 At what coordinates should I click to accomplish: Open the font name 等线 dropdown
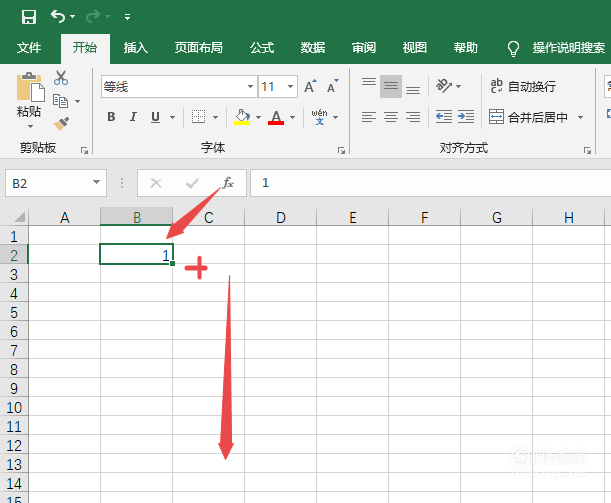(x=250, y=86)
